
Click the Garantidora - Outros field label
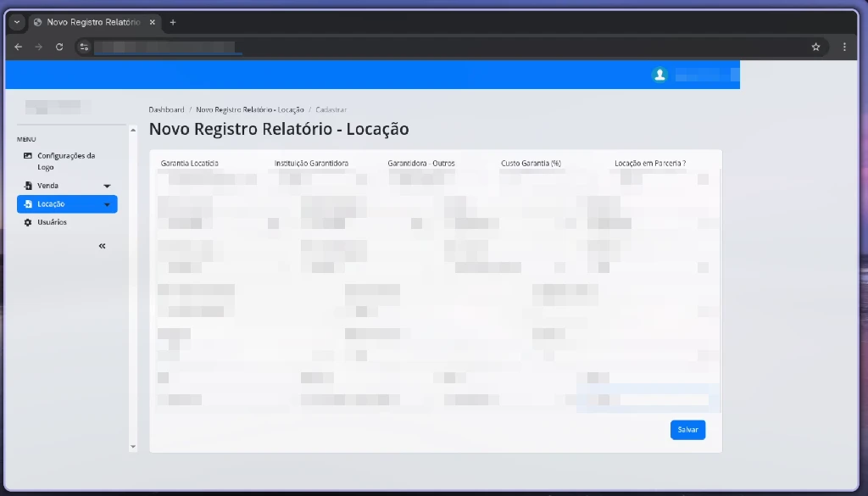pos(421,164)
